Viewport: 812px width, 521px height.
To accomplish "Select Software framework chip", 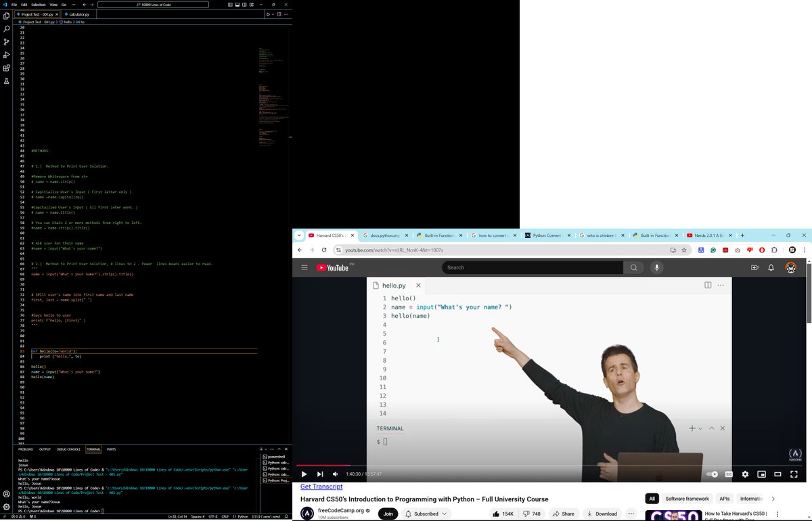I will (687, 499).
